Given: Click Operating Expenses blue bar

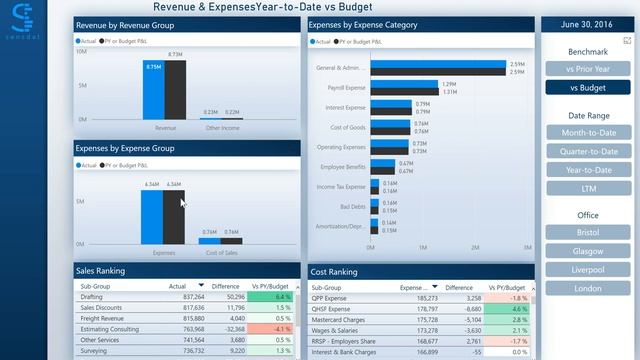Looking at the screenshot, I should [x=389, y=144].
